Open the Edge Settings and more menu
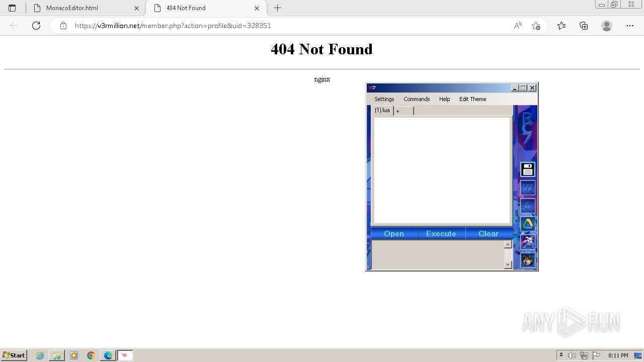Screen dimensions: 644x362 [x=630, y=26]
